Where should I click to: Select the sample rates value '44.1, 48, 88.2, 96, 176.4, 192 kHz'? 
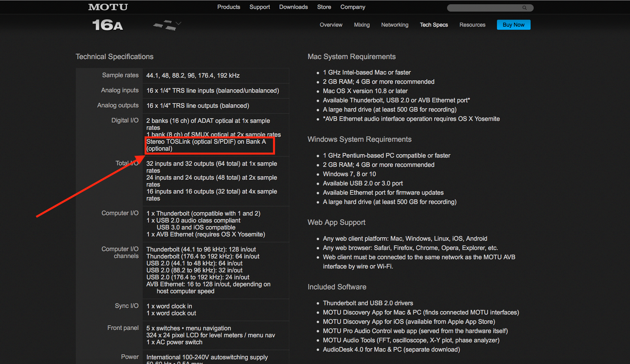pos(193,76)
